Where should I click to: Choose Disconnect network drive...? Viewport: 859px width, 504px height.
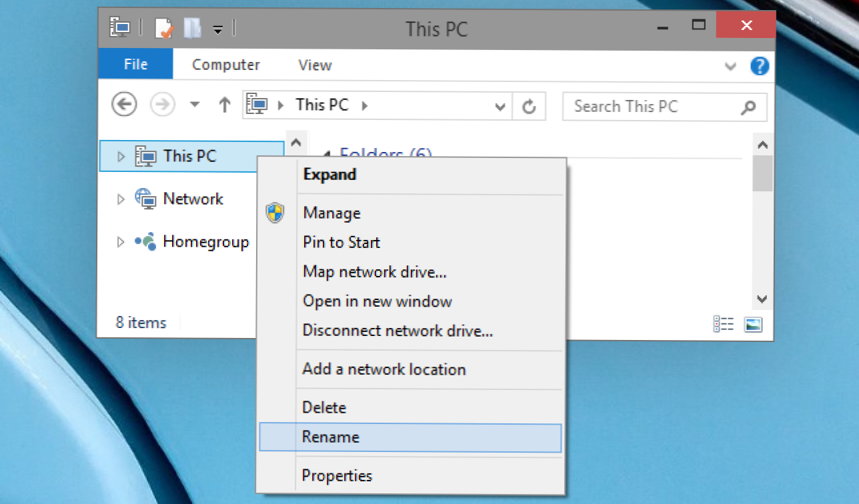pos(410,331)
